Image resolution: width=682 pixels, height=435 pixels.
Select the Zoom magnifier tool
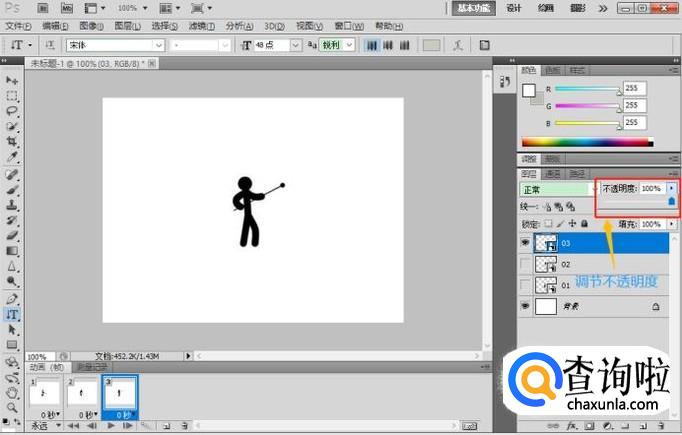click(13, 407)
